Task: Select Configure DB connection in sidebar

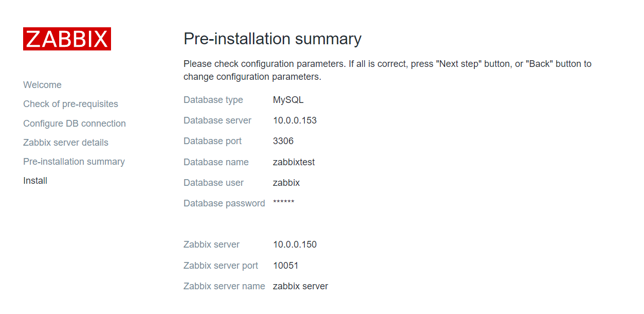Action: pyautogui.click(x=75, y=124)
